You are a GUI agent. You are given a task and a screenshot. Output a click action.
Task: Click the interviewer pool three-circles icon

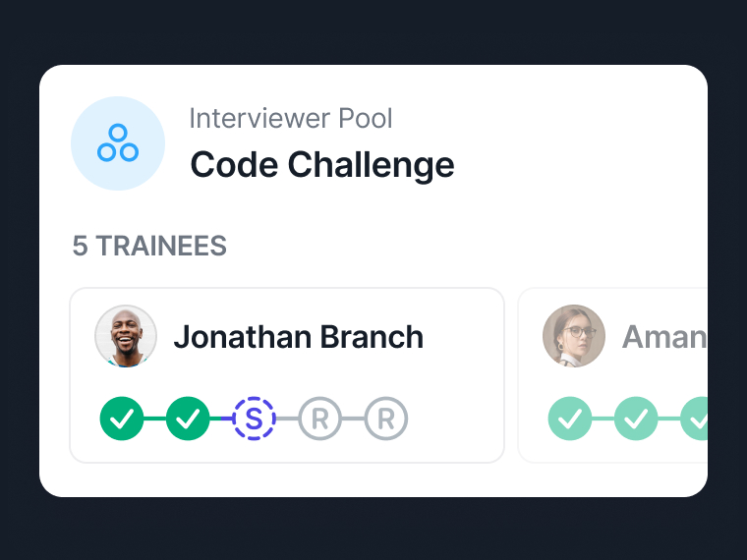pyautogui.click(x=118, y=143)
